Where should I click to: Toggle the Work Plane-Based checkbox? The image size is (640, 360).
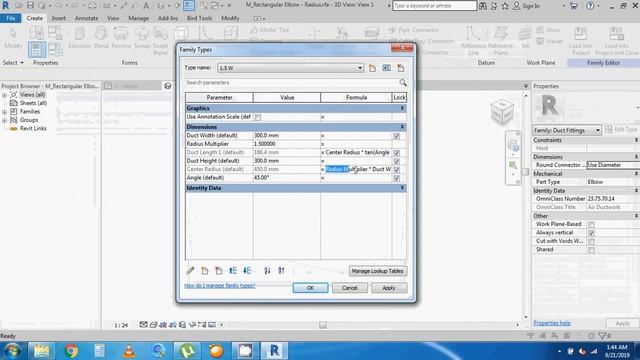coord(591,224)
